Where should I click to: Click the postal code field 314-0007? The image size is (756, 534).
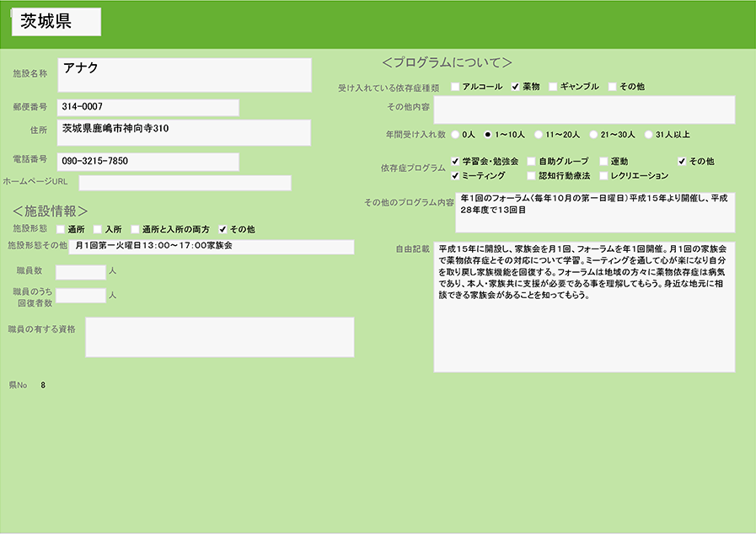point(147,107)
